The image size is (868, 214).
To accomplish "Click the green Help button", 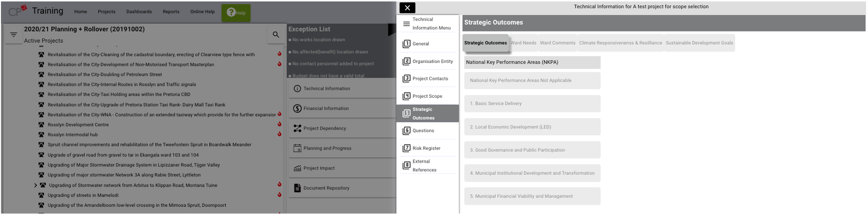I will [236, 13].
